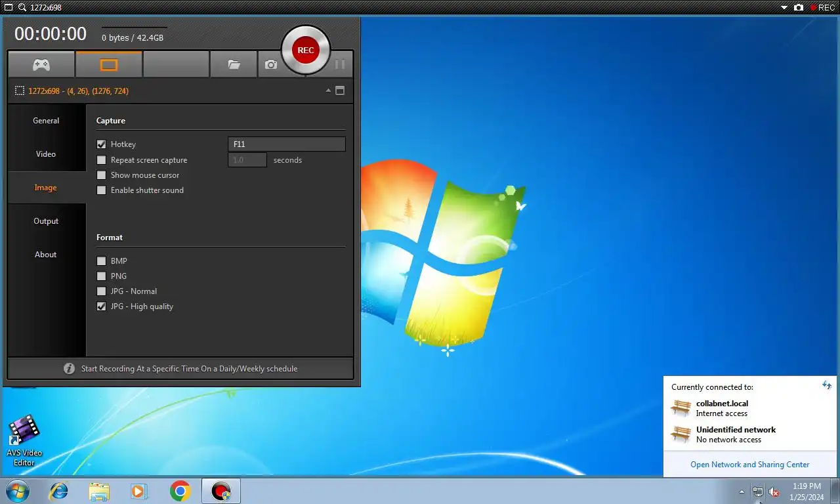The width and height of the screenshot is (840, 504).
Task: Click the REC indicator in the capture bar
Action: click(822, 8)
